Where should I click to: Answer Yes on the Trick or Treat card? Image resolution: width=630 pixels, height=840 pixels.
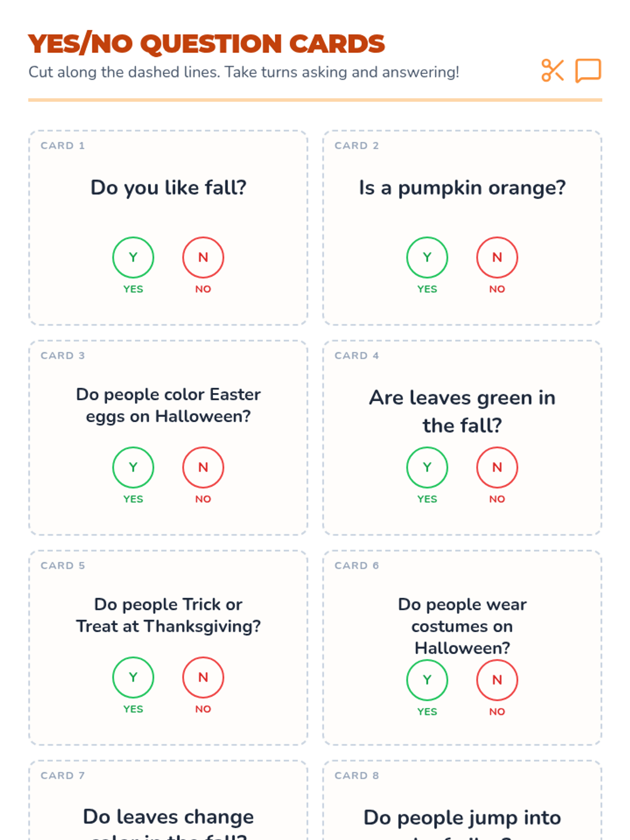pos(133,677)
